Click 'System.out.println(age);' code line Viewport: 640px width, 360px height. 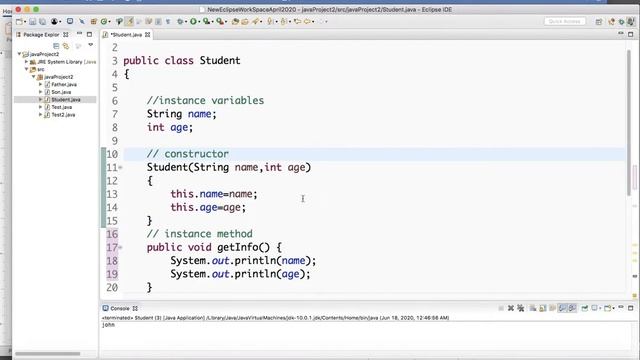pos(240,274)
